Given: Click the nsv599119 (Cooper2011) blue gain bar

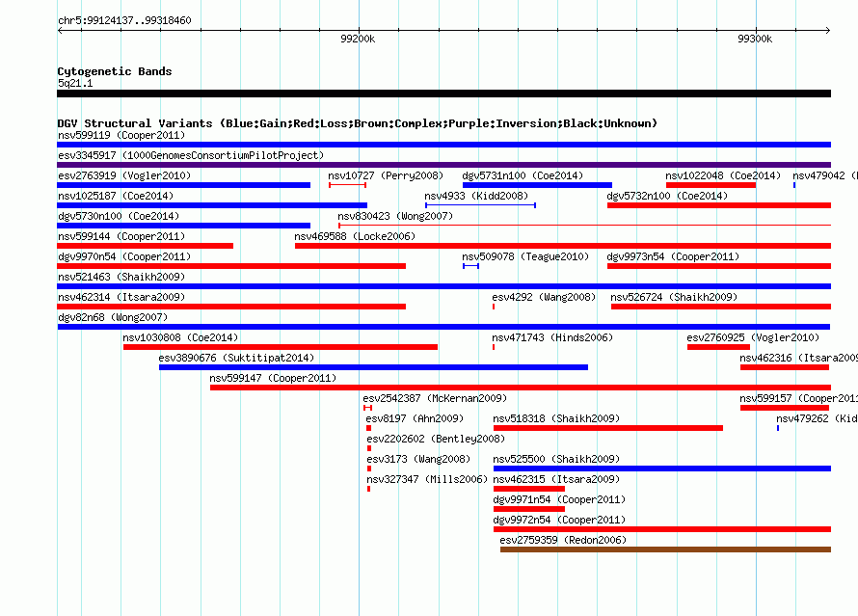Looking at the screenshot, I should coord(443,145).
